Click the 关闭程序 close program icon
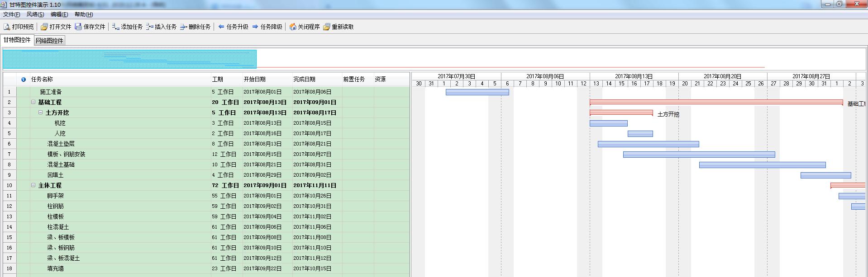 293,27
